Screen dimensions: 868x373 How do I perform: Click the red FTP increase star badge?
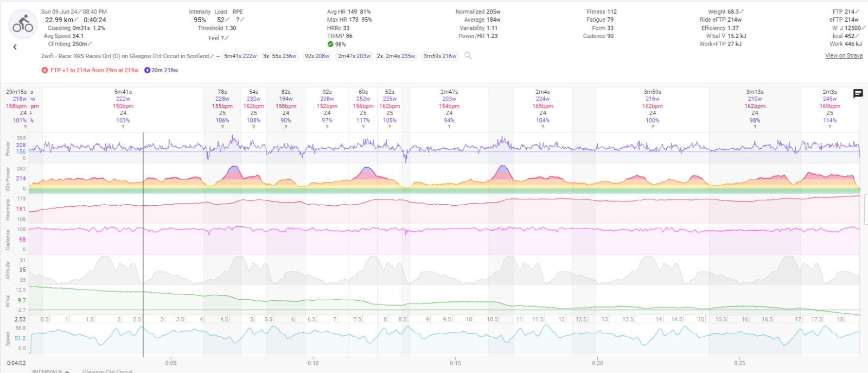44,70
